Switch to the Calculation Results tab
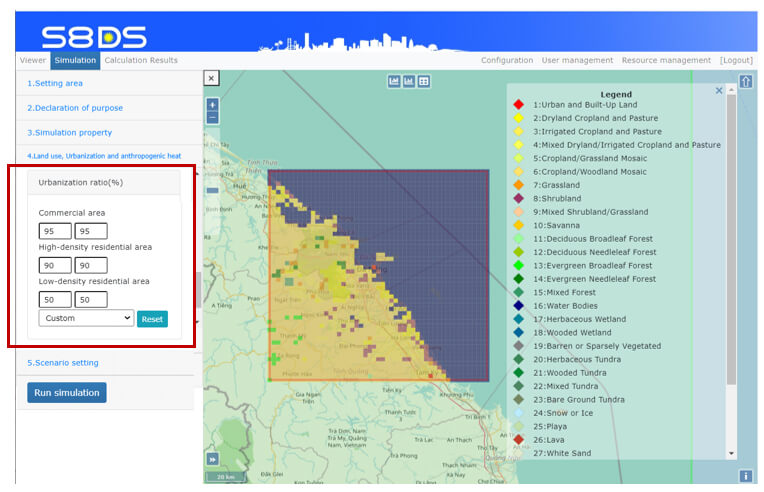This screenshot has width=764, height=492. click(141, 60)
